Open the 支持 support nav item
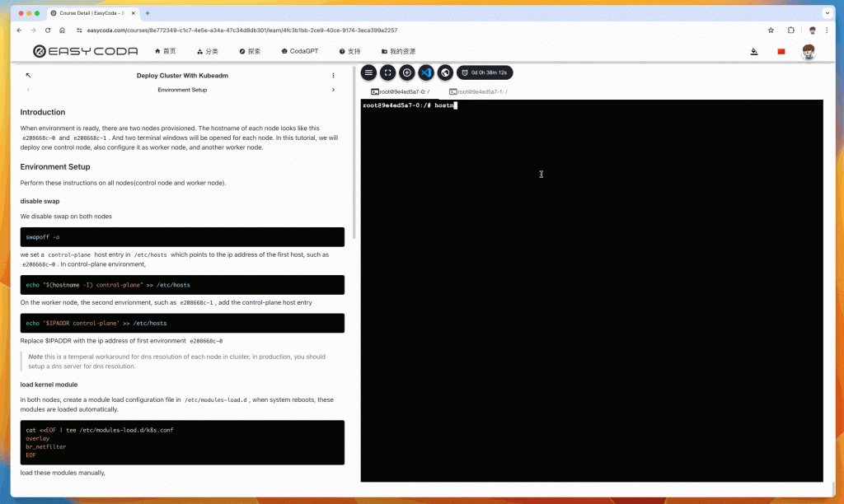 [349, 51]
